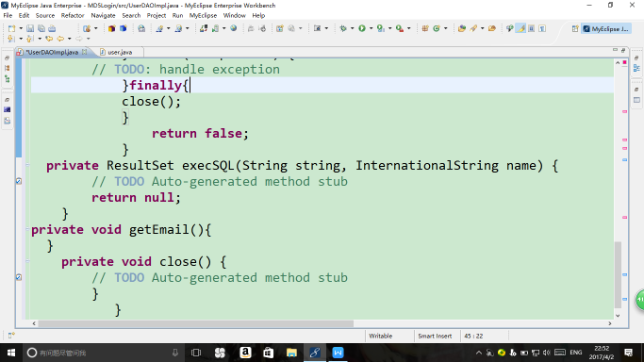
Task: Open the Windows Start menu
Action: [x=11, y=353]
